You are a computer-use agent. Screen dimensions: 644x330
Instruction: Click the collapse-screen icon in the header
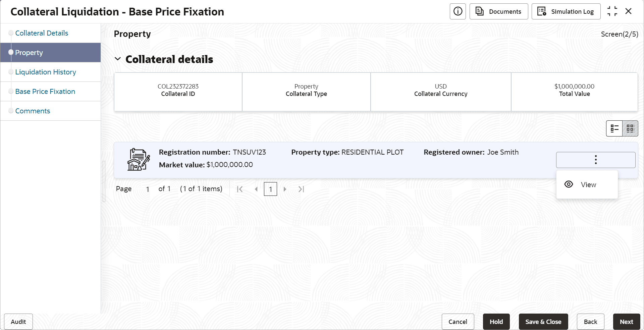click(612, 11)
